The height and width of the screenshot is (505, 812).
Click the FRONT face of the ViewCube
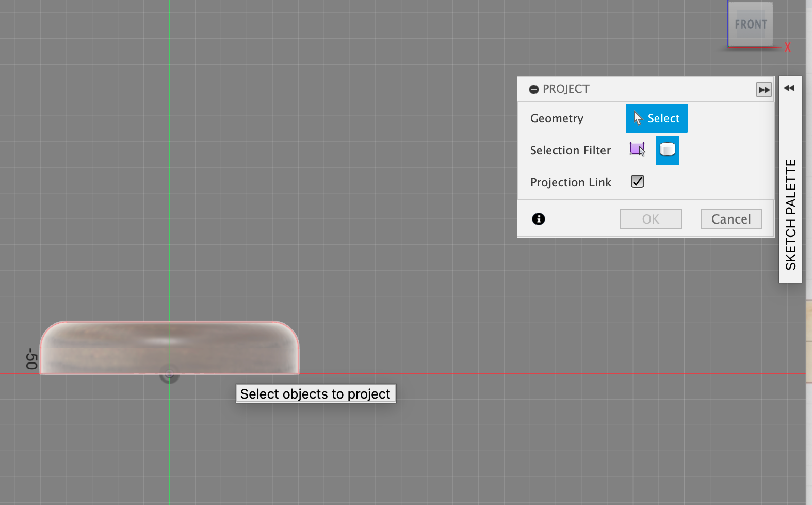(751, 24)
